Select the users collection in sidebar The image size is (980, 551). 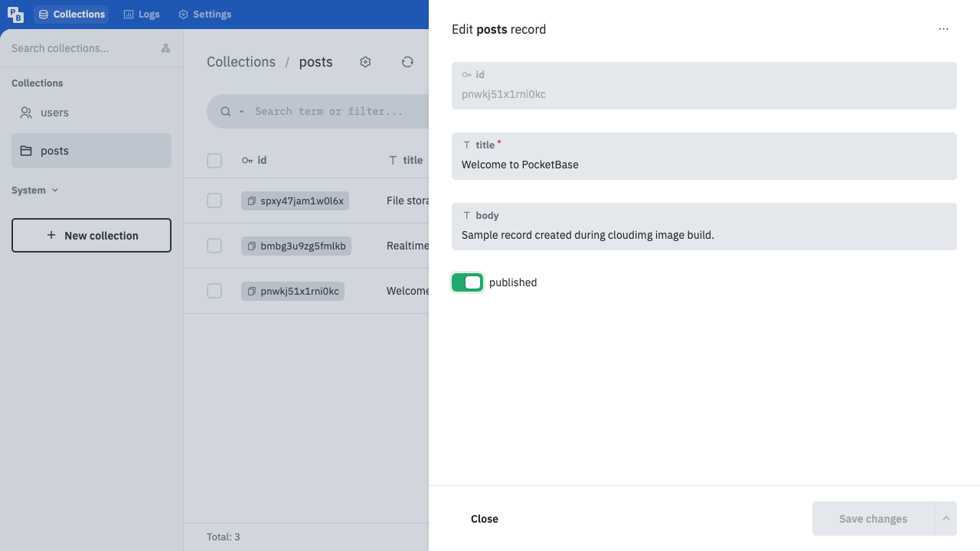click(91, 112)
